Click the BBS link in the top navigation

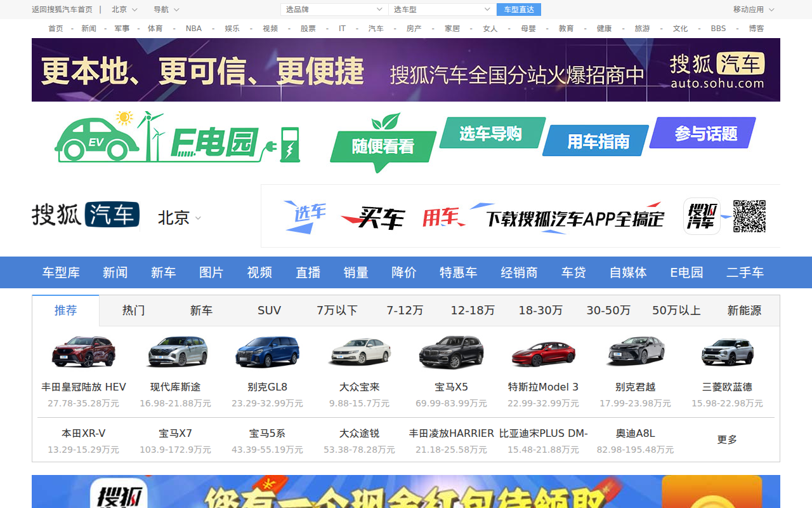coord(718,29)
